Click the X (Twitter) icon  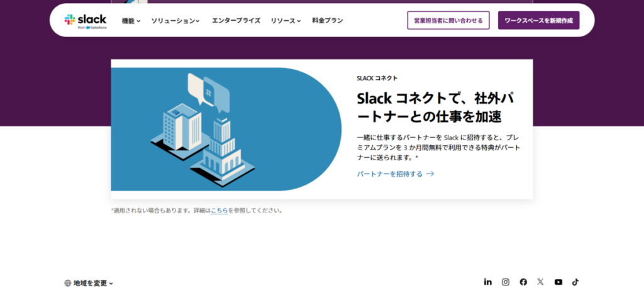click(x=540, y=282)
